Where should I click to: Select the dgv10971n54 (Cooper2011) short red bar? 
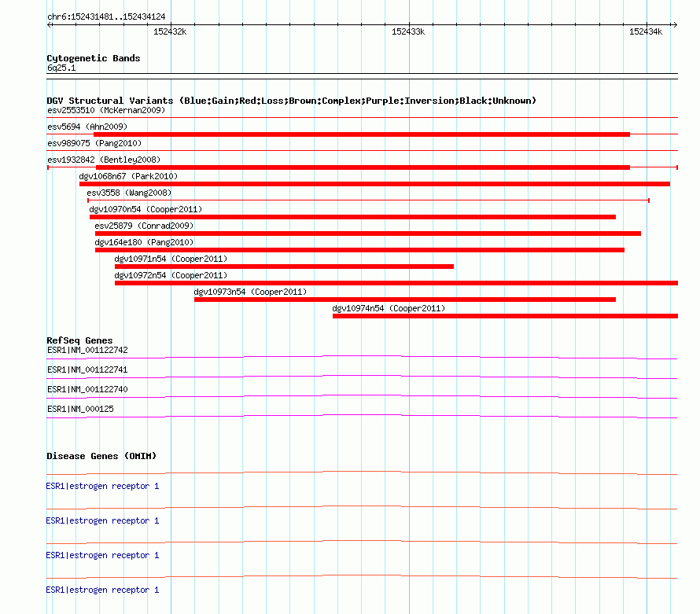[x=284, y=267]
